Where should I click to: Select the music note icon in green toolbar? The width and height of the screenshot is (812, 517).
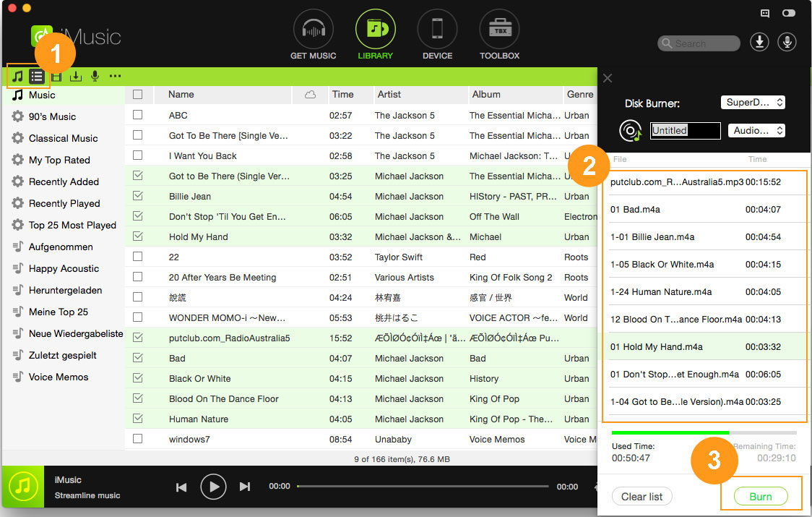(18, 77)
